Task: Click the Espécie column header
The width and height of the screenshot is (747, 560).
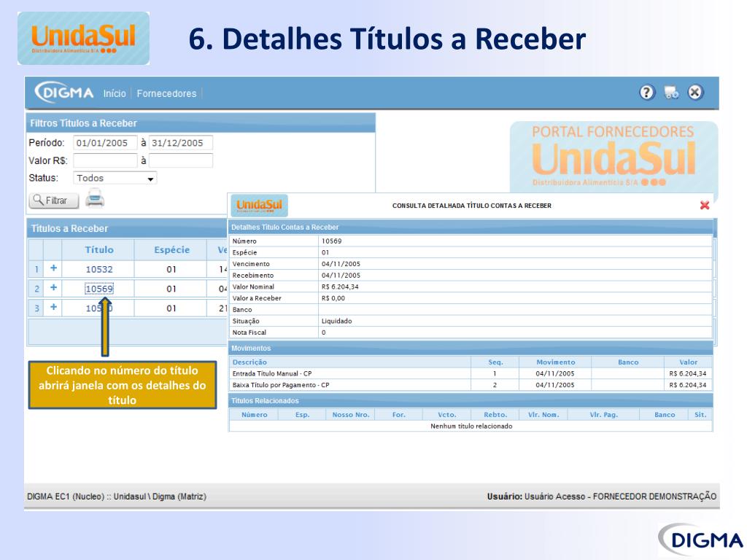Action: [x=171, y=249]
